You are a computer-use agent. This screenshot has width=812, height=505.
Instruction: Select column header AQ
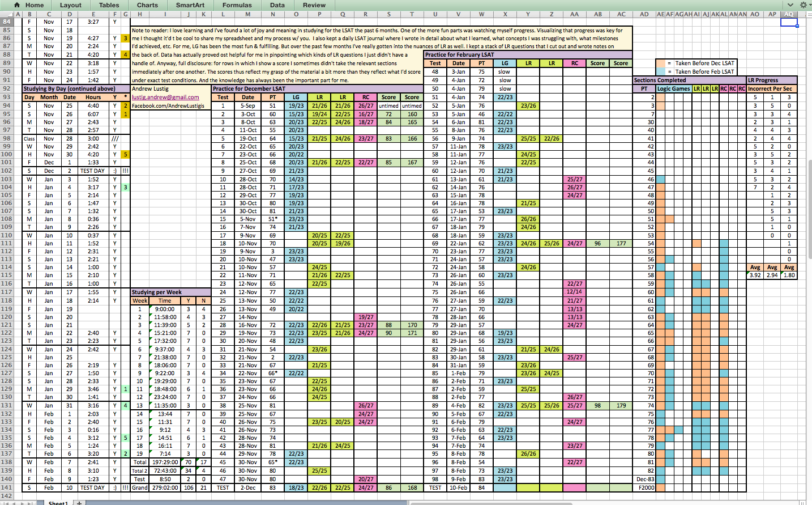click(x=789, y=14)
